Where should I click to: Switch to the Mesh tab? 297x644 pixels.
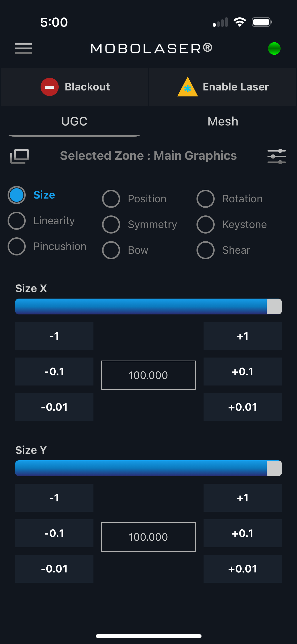click(223, 121)
